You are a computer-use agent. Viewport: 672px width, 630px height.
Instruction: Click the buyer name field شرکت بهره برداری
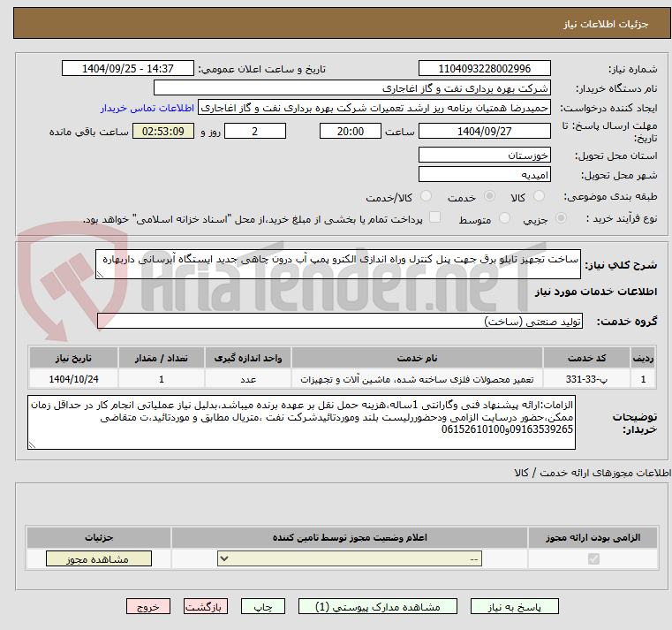(x=351, y=88)
